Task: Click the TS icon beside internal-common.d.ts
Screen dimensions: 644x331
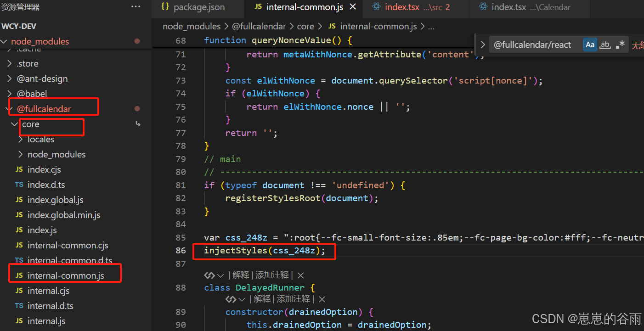Action: (x=19, y=260)
